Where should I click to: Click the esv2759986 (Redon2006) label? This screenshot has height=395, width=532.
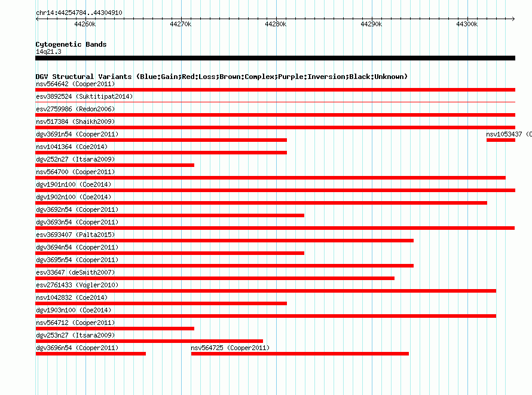pos(75,109)
